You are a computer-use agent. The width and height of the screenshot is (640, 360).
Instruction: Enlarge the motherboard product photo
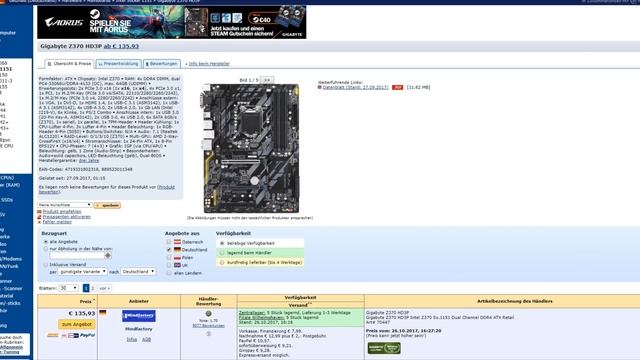pos(250,149)
